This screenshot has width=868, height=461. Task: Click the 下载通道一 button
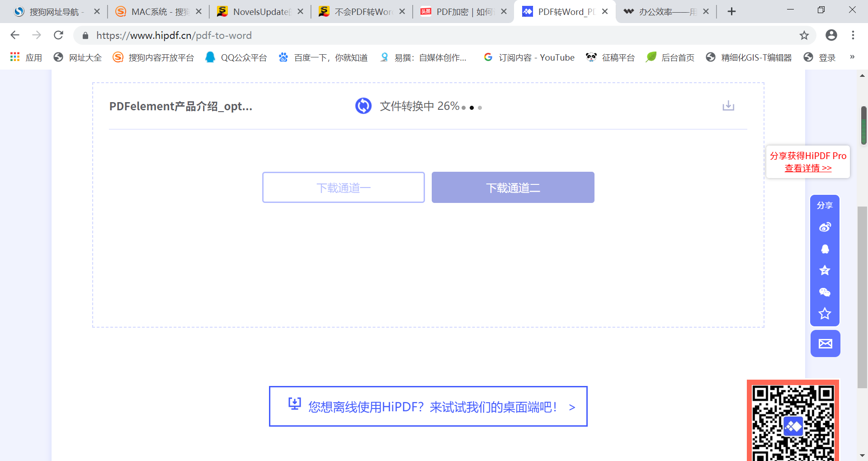point(343,188)
